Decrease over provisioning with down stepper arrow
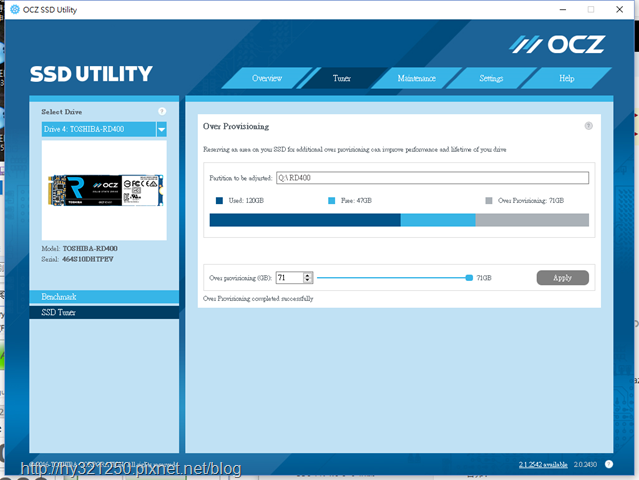The width and height of the screenshot is (639, 480). 308,280
